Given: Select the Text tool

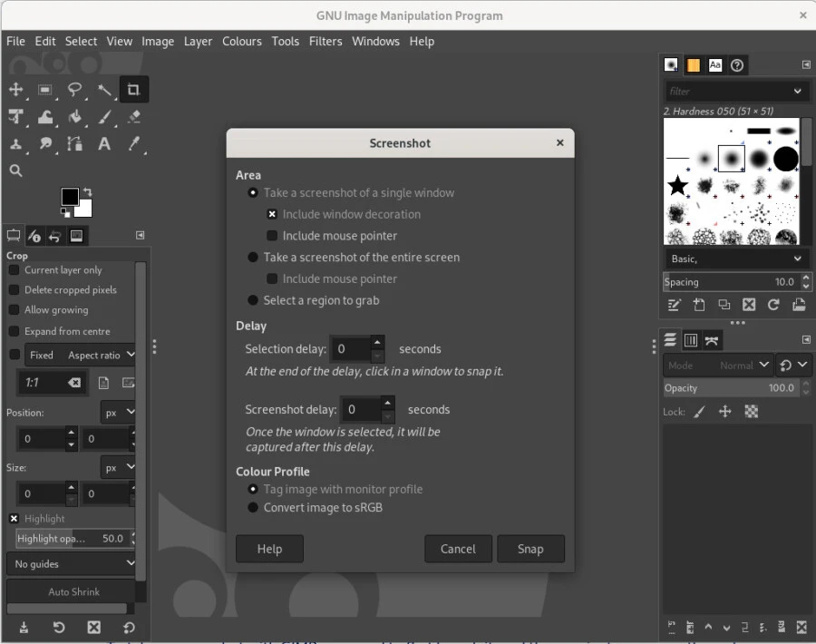Looking at the screenshot, I should 104,144.
